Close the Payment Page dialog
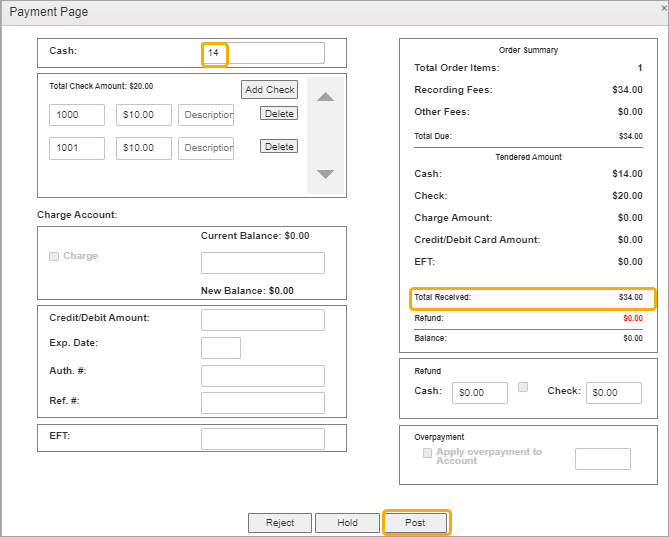Image resolution: width=669 pixels, height=537 pixels. pyautogui.click(x=664, y=8)
